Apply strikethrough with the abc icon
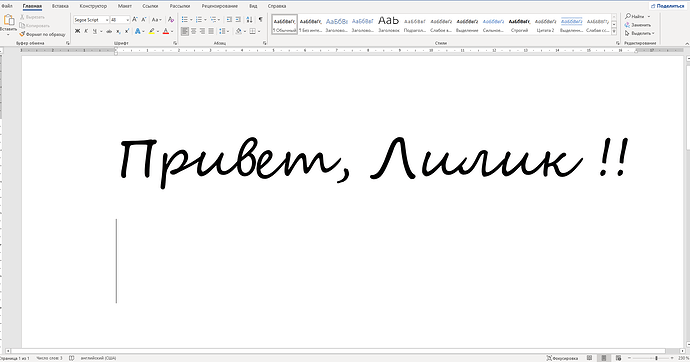 point(109,31)
